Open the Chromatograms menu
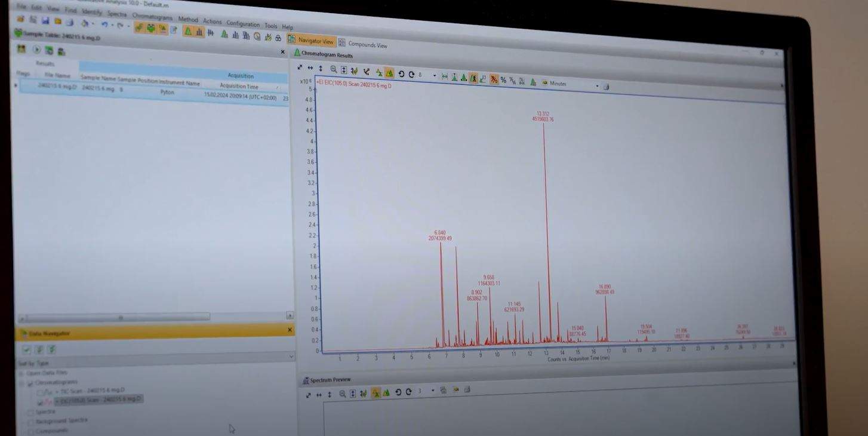 pos(152,16)
